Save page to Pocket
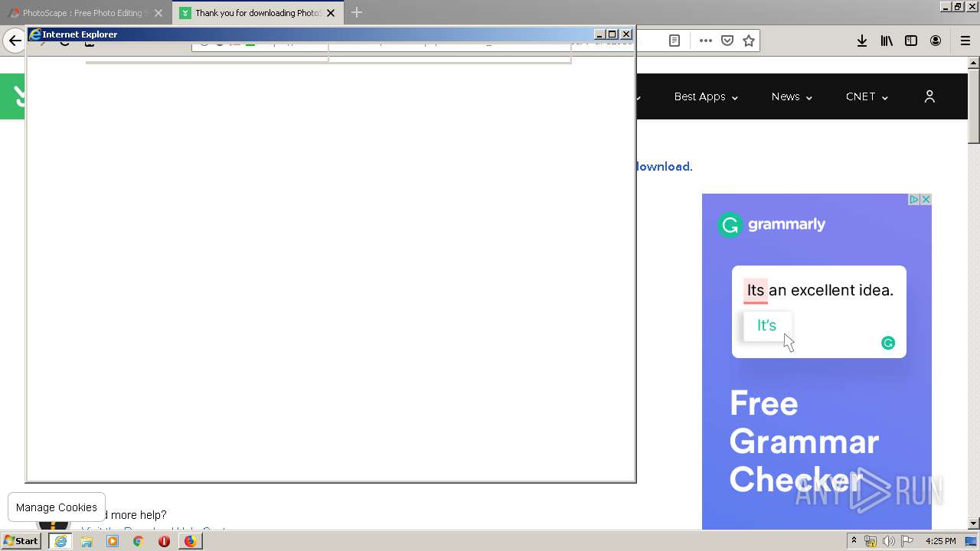Viewport: 980px width, 551px height. point(727,41)
